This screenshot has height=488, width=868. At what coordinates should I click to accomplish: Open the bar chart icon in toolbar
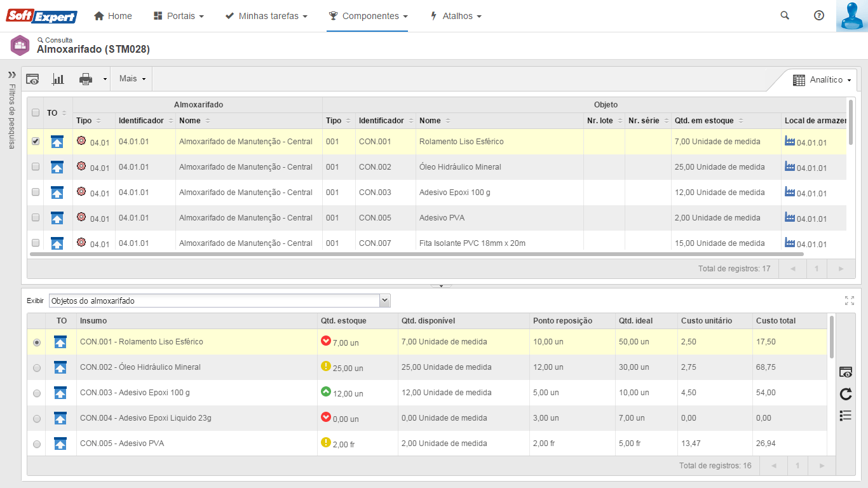click(58, 79)
